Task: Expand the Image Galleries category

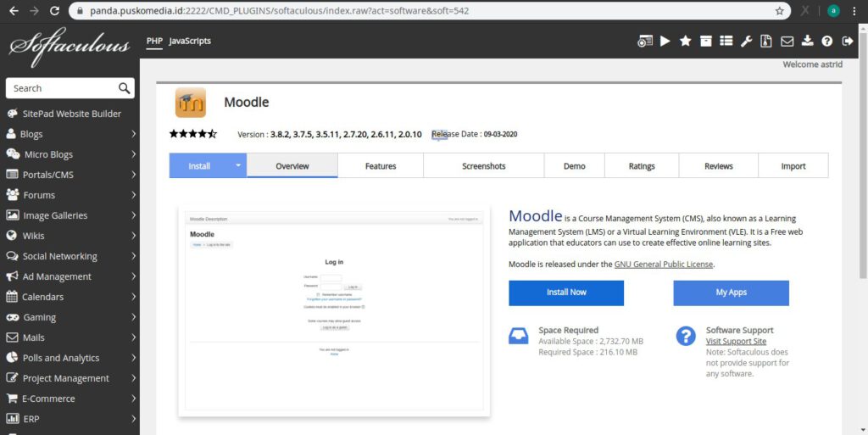Action: tap(70, 215)
